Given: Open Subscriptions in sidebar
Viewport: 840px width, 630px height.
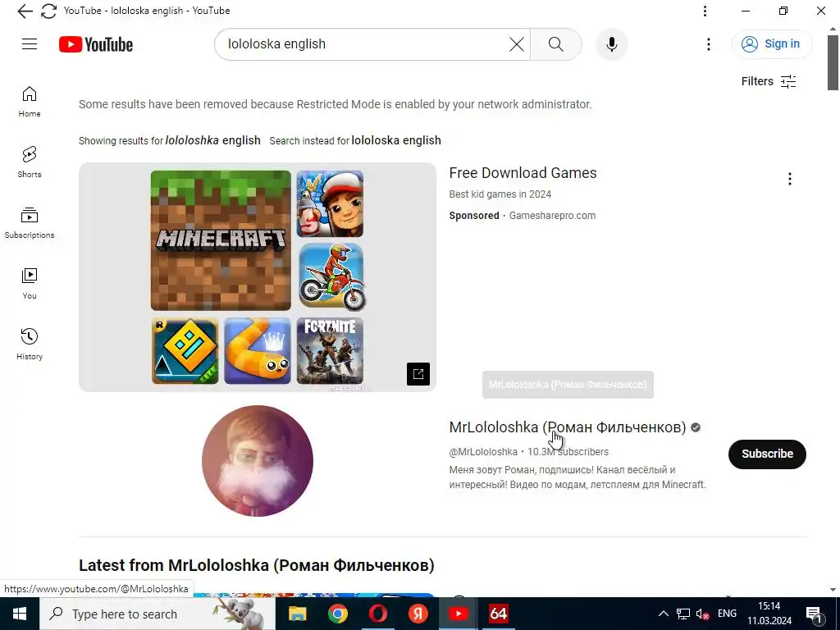Looking at the screenshot, I should [x=30, y=223].
